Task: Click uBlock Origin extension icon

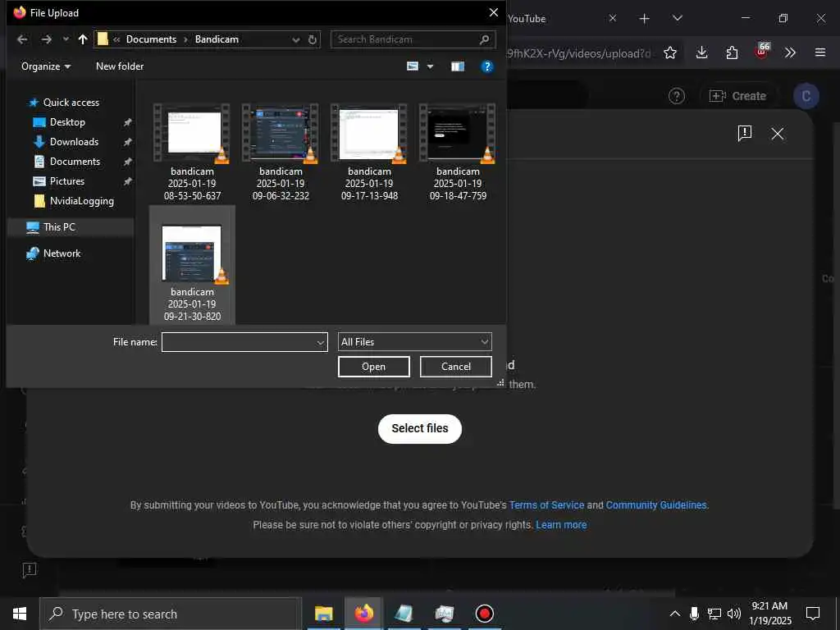Action: pyautogui.click(x=762, y=52)
